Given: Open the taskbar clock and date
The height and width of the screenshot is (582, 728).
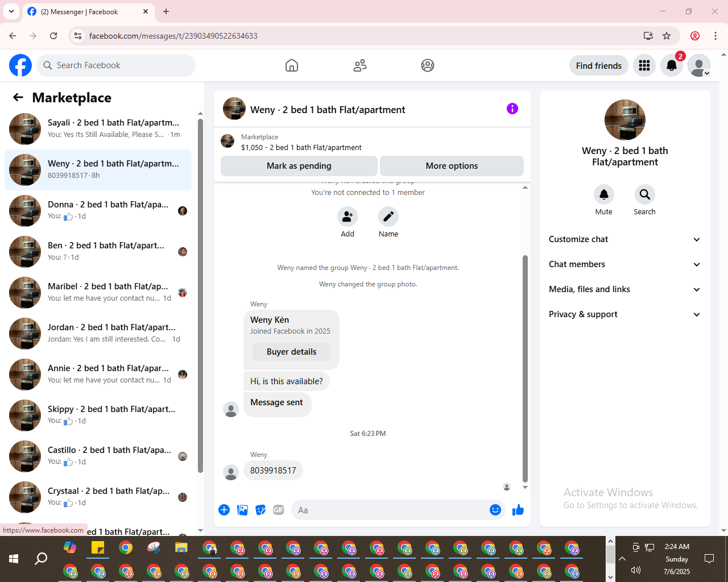Looking at the screenshot, I should (x=677, y=559).
